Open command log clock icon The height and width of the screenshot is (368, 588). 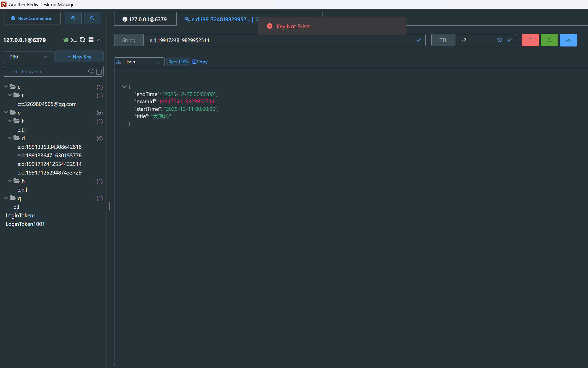coord(92,18)
